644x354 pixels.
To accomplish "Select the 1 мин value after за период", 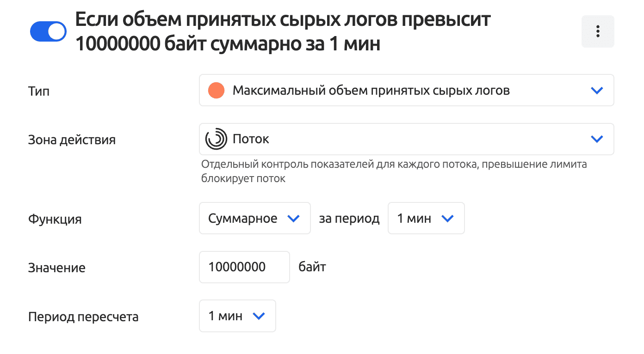I will (x=414, y=219).
